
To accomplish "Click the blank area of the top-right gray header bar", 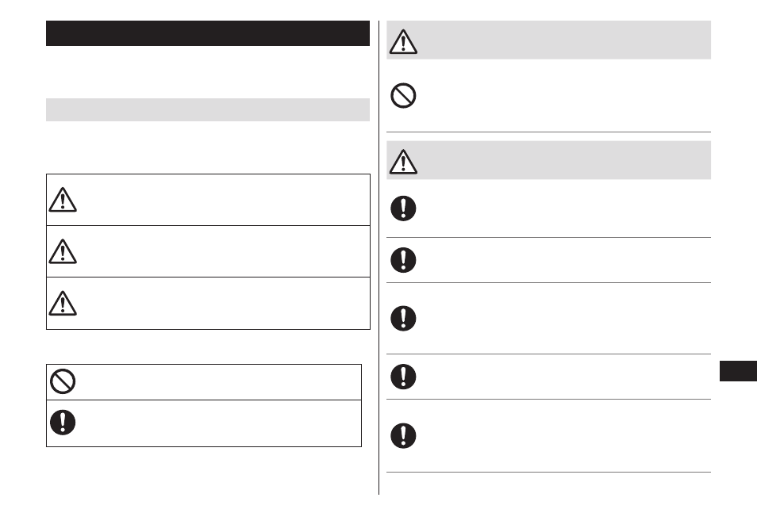I will (x=565, y=40).
